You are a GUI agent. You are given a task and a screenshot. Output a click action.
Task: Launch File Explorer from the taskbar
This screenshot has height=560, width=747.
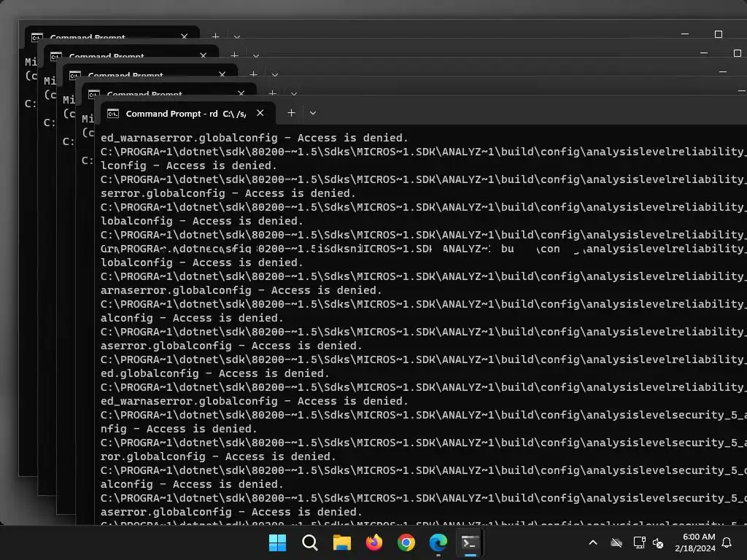342,542
